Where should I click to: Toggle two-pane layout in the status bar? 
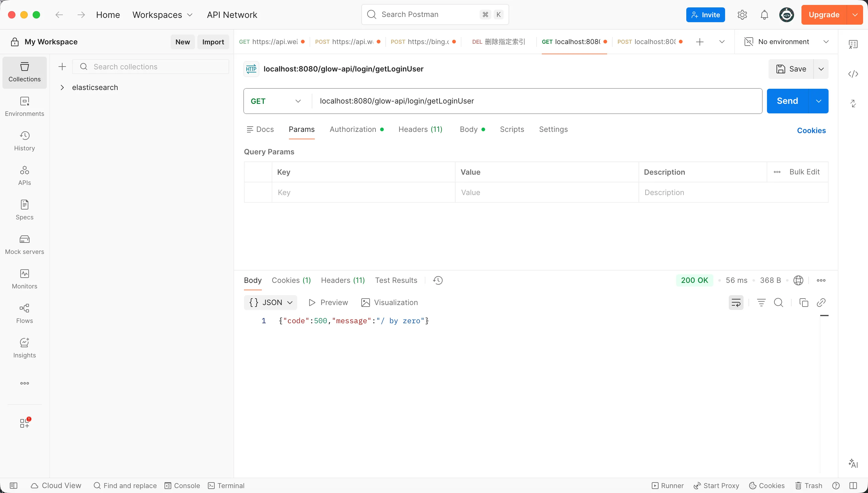853,486
